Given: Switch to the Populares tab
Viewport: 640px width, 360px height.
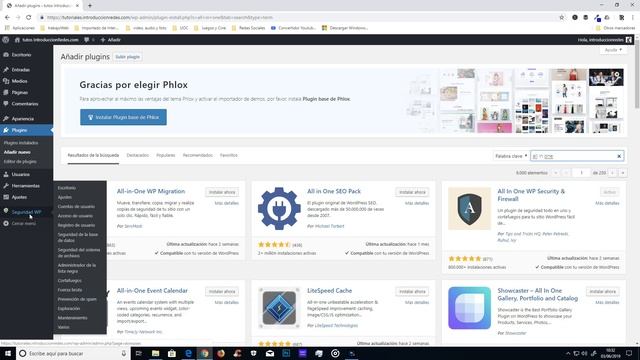Looking at the screenshot, I should (165, 156).
